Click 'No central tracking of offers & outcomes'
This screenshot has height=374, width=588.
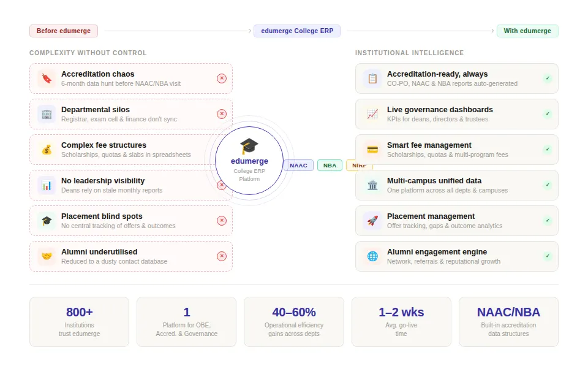click(118, 226)
